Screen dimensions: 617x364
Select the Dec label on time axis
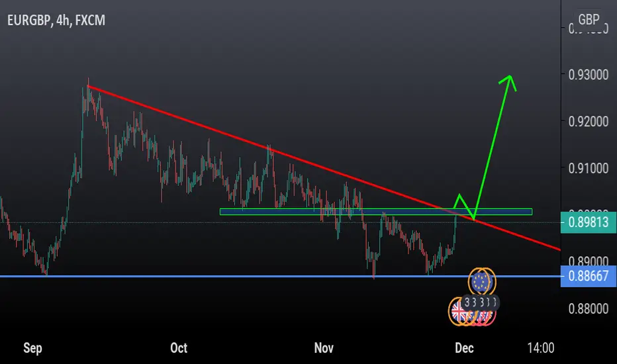pyautogui.click(x=464, y=348)
